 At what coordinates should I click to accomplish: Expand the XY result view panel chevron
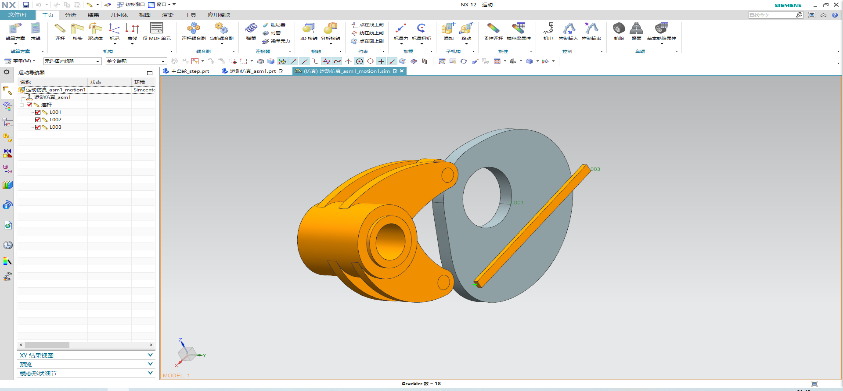tap(150, 356)
